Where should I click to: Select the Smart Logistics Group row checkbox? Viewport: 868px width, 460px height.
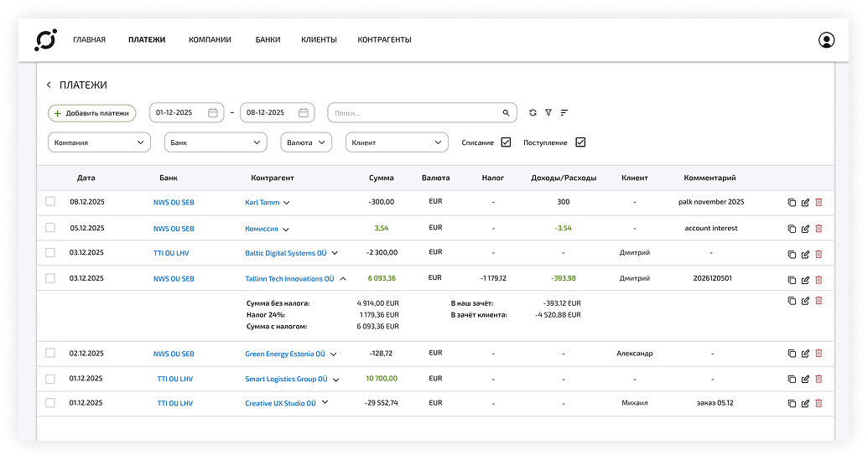[x=50, y=379]
